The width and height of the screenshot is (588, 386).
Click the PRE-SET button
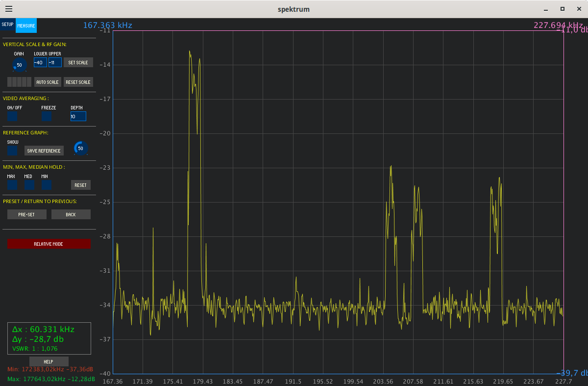[27, 214]
